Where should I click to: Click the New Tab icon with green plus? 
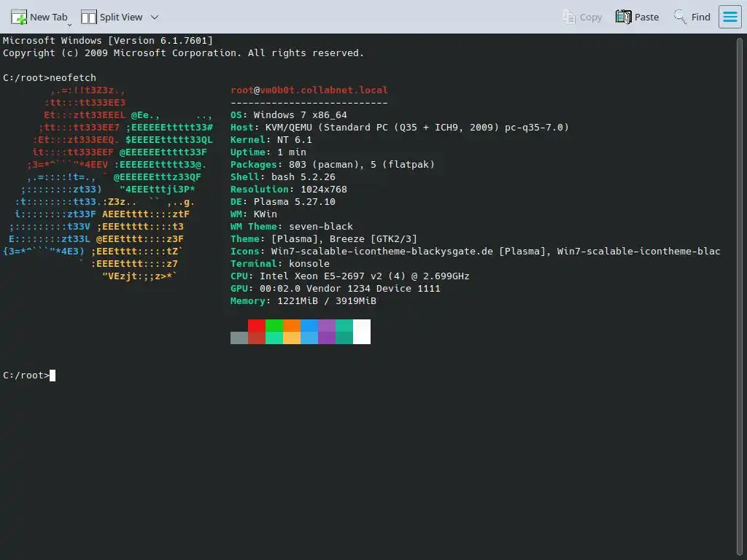click(x=19, y=17)
